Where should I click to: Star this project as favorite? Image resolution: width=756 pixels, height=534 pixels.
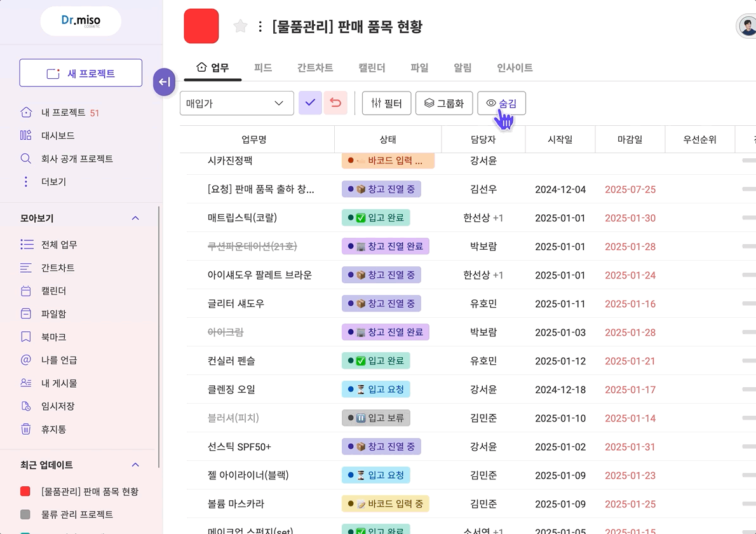pyautogui.click(x=240, y=26)
